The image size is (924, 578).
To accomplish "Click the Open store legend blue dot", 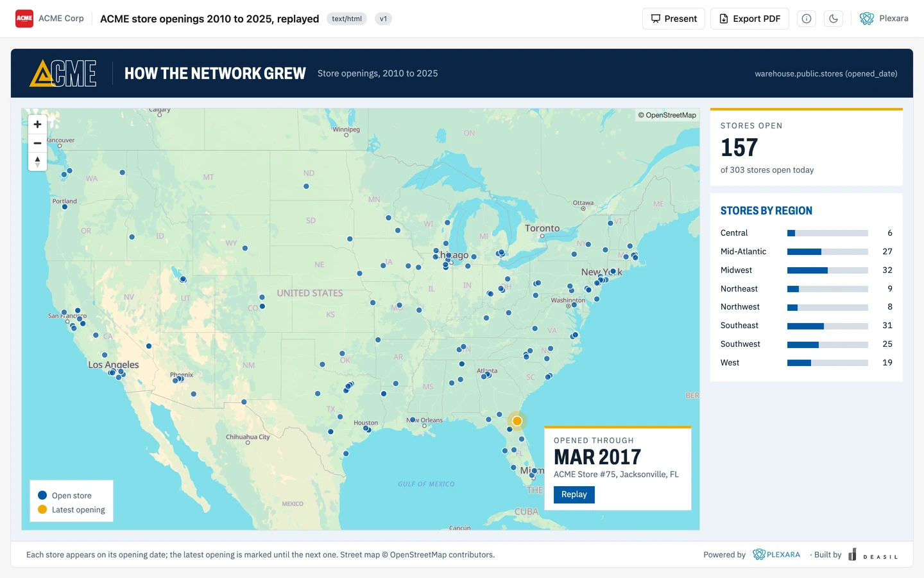I will point(42,495).
